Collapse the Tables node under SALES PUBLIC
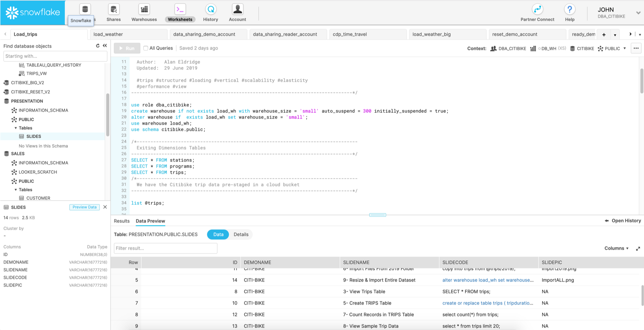Image resolution: width=644 pixels, height=330 pixels. click(16, 190)
